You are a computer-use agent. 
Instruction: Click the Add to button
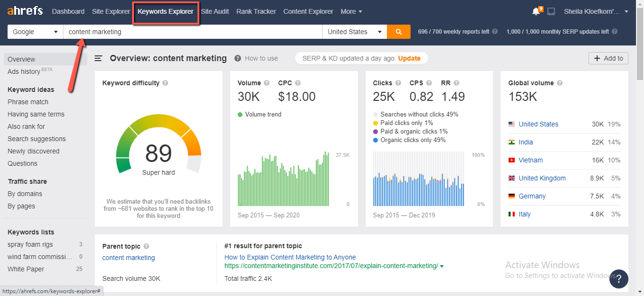pos(608,58)
